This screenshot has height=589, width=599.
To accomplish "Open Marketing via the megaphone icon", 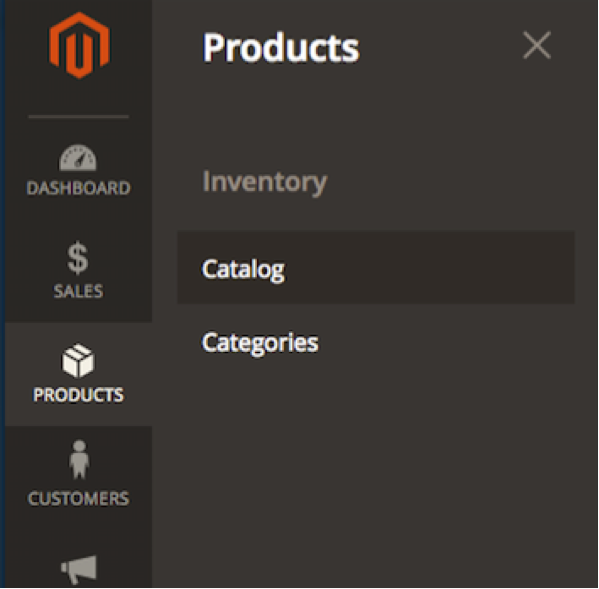I will pos(79,570).
